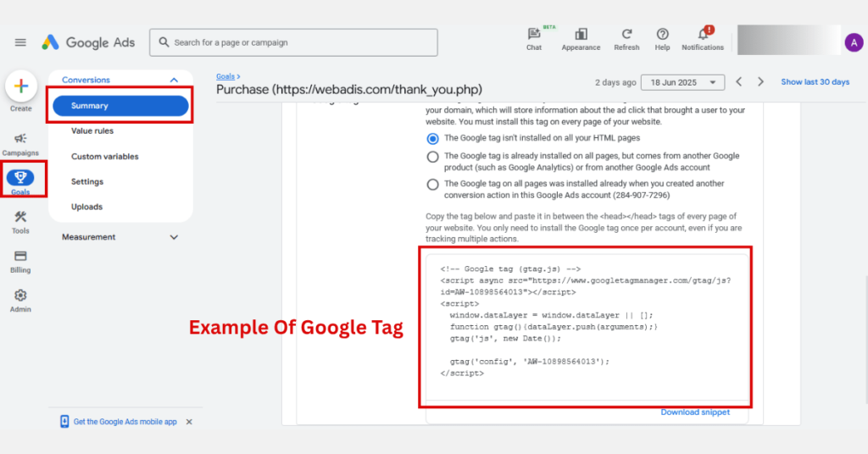Go to next date range arrow
Viewport: 868px width, 454px height.
[x=760, y=82]
